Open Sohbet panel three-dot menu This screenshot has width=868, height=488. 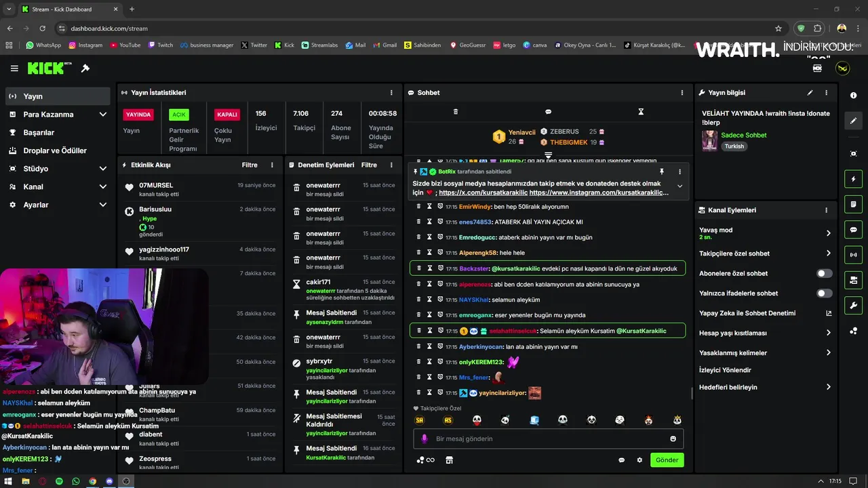(682, 93)
